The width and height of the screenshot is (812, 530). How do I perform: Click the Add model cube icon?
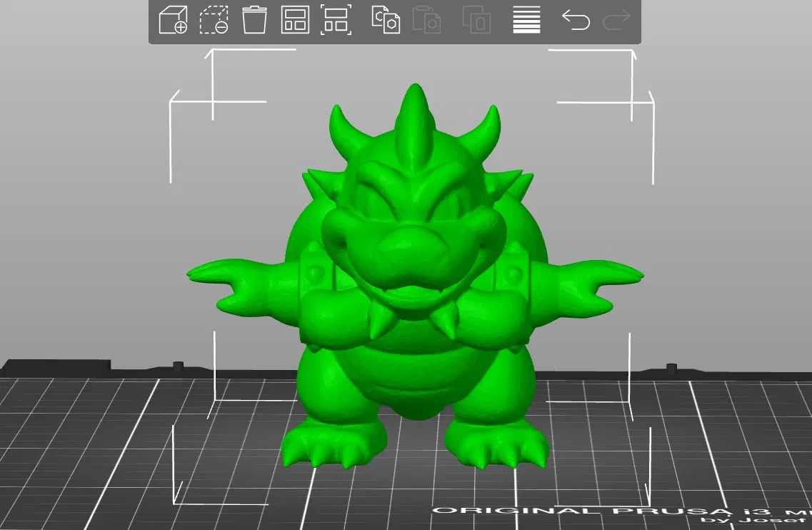click(173, 20)
